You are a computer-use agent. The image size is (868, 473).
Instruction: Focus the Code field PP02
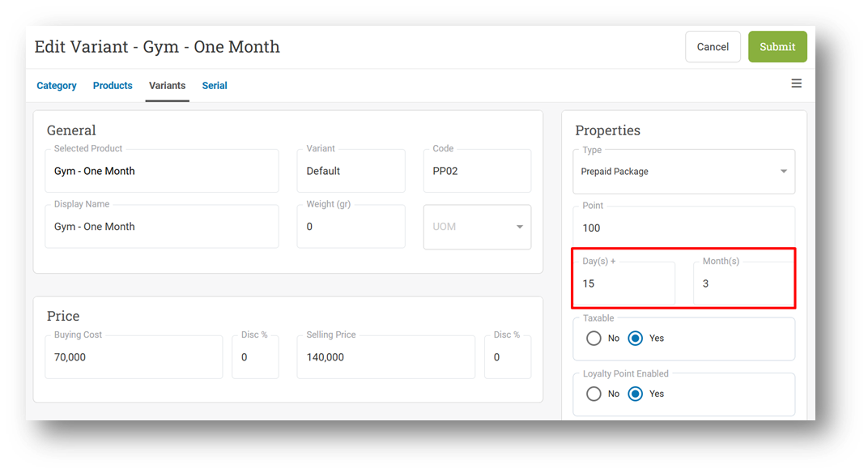(x=477, y=171)
